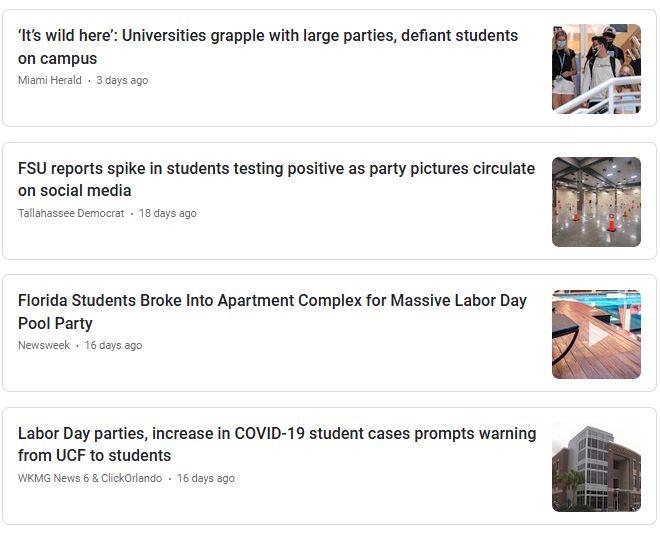Click the Tallahassee Democrat source label
660x533 pixels.
tap(71, 213)
